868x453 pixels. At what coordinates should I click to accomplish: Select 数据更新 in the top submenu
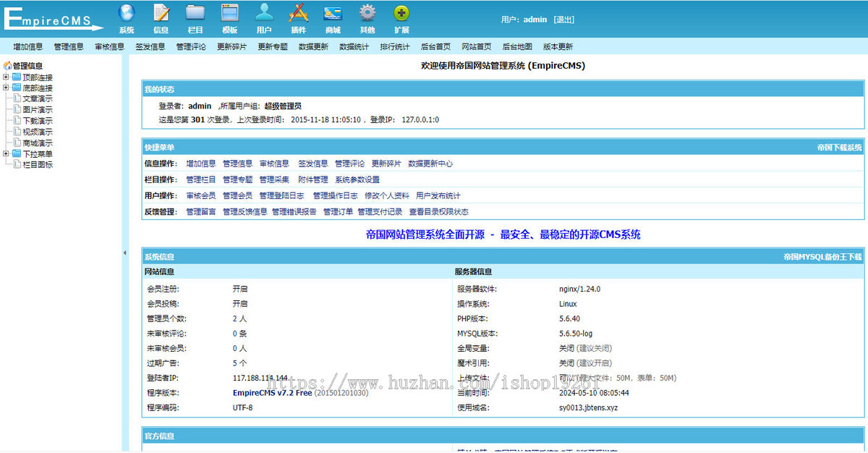point(313,47)
